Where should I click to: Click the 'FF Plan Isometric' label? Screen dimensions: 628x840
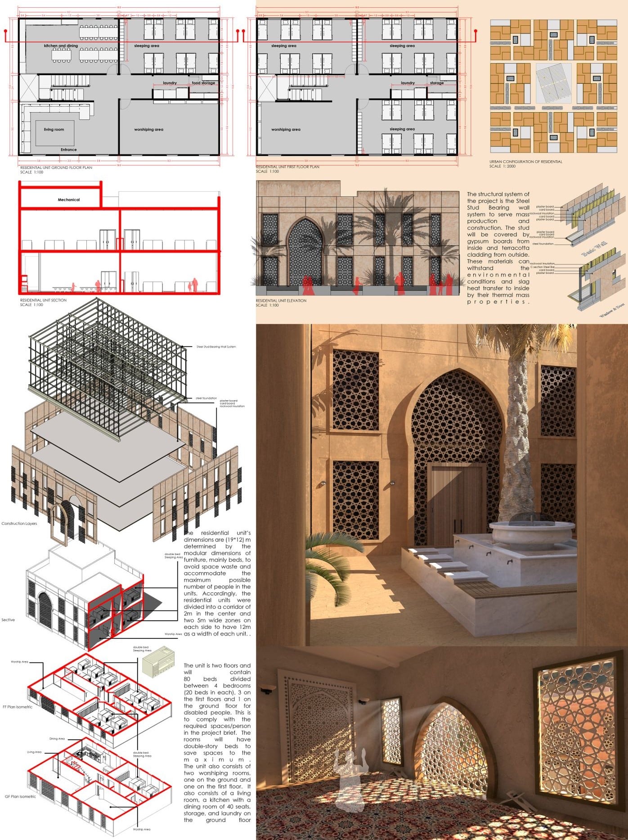[x=18, y=707]
